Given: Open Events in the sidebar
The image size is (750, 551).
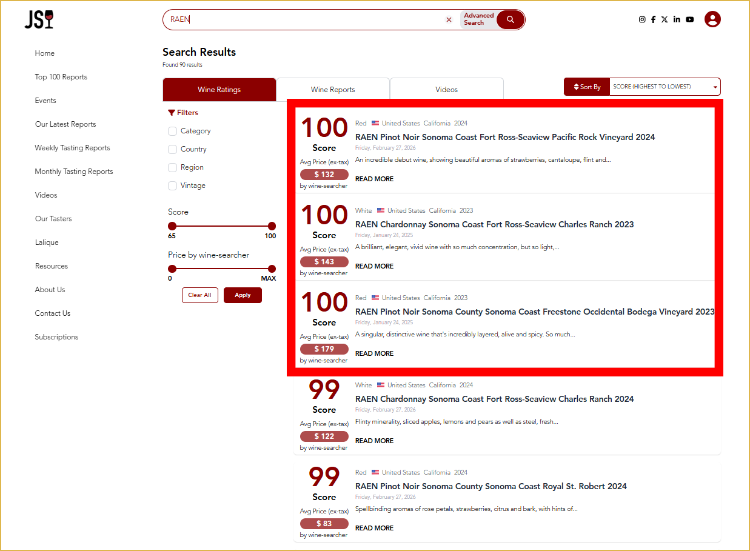Looking at the screenshot, I should tap(45, 100).
